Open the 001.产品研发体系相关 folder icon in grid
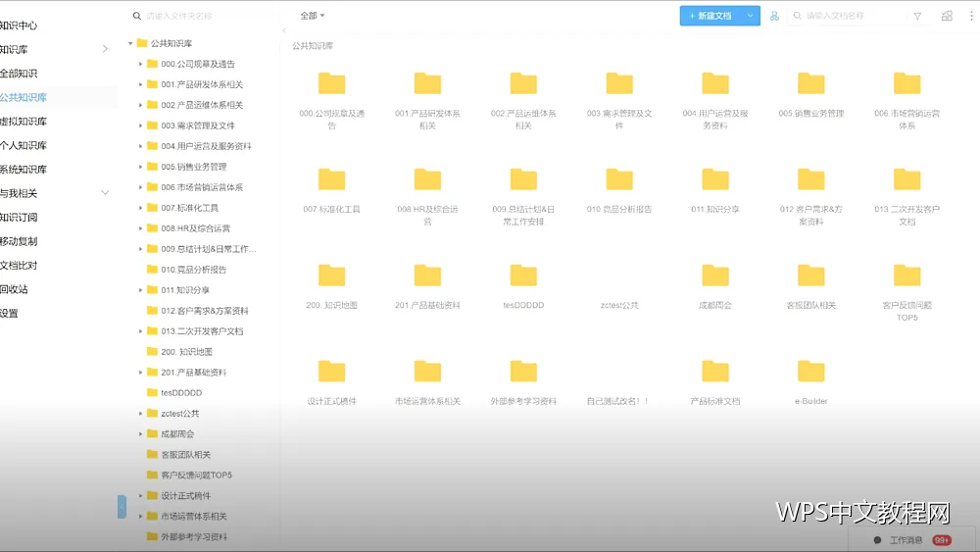This screenshot has height=552, width=980. tap(427, 83)
